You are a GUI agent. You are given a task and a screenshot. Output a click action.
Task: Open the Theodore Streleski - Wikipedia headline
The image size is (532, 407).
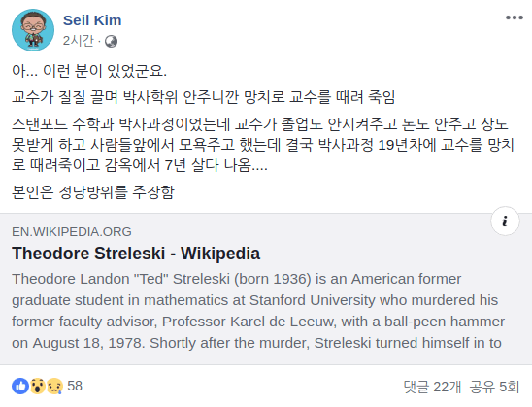136,254
